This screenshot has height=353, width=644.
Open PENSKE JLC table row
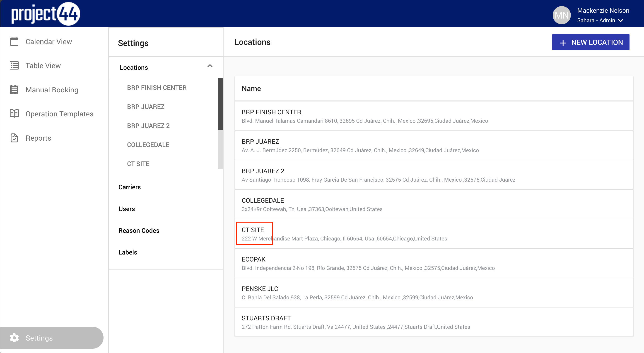tap(434, 293)
